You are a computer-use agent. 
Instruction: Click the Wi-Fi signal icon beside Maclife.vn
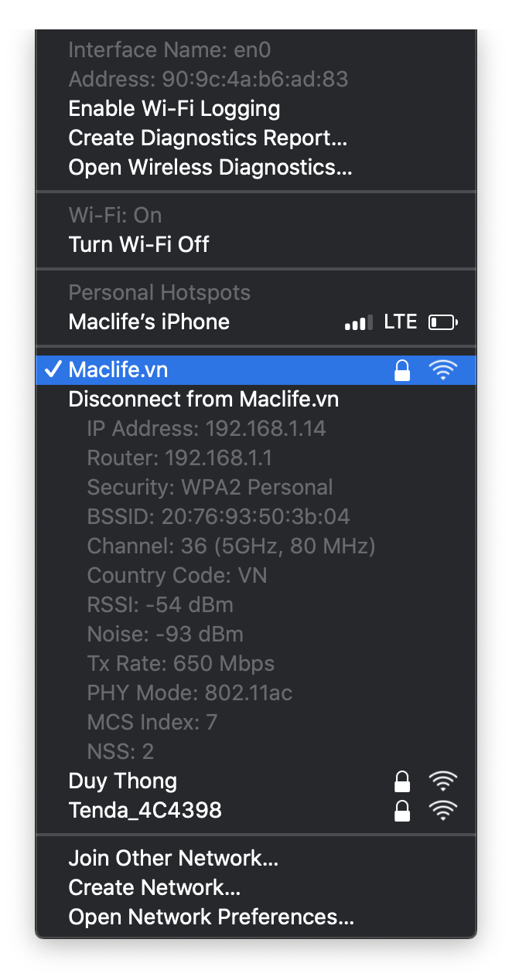[x=442, y=369]
